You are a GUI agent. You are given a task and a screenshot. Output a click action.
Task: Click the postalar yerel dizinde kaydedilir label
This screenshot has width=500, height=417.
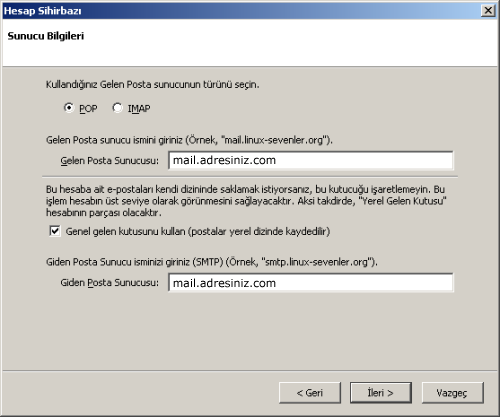pyautogui.click(x=259, y=231)
